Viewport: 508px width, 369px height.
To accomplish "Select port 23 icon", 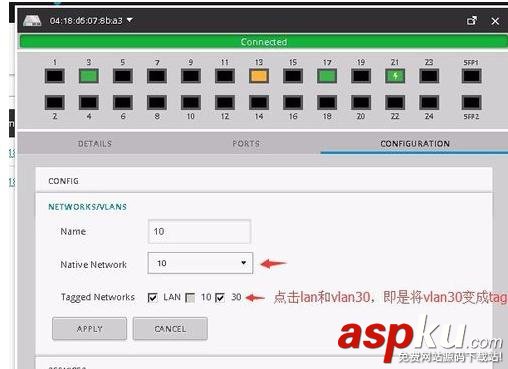I will [429, 76].
